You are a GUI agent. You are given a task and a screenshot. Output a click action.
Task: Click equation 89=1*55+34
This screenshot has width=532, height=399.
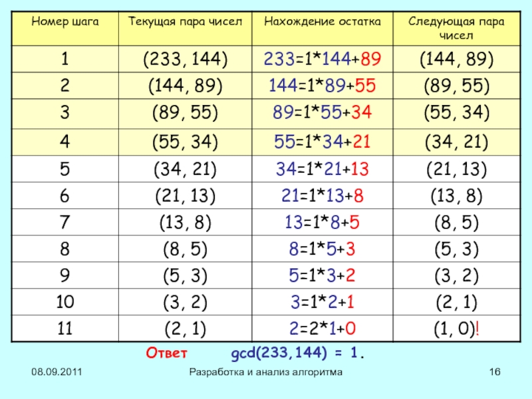click(323, 112)
